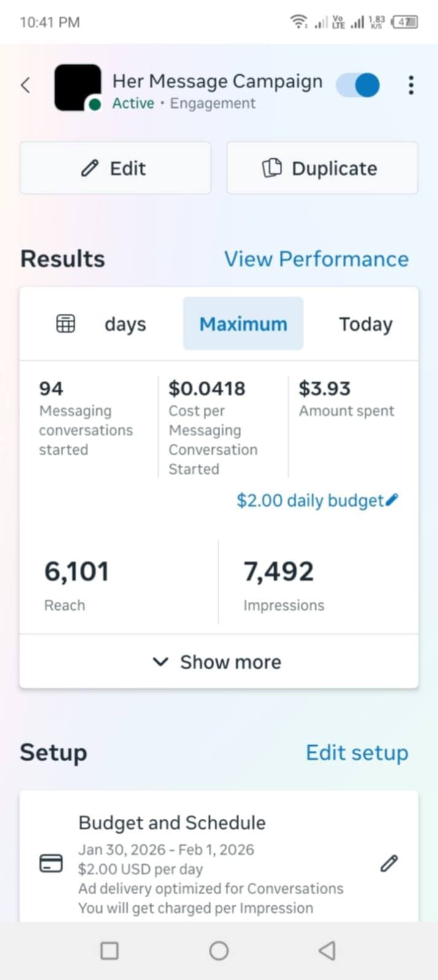Expand results with Show more
The width and height of the screenshot is (438, 980).
(x=218, y=662)
